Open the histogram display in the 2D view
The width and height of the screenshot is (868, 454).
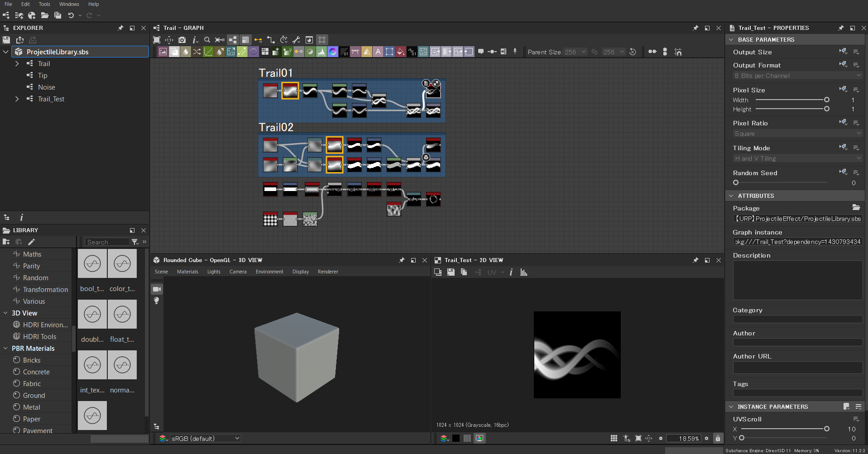523,272
